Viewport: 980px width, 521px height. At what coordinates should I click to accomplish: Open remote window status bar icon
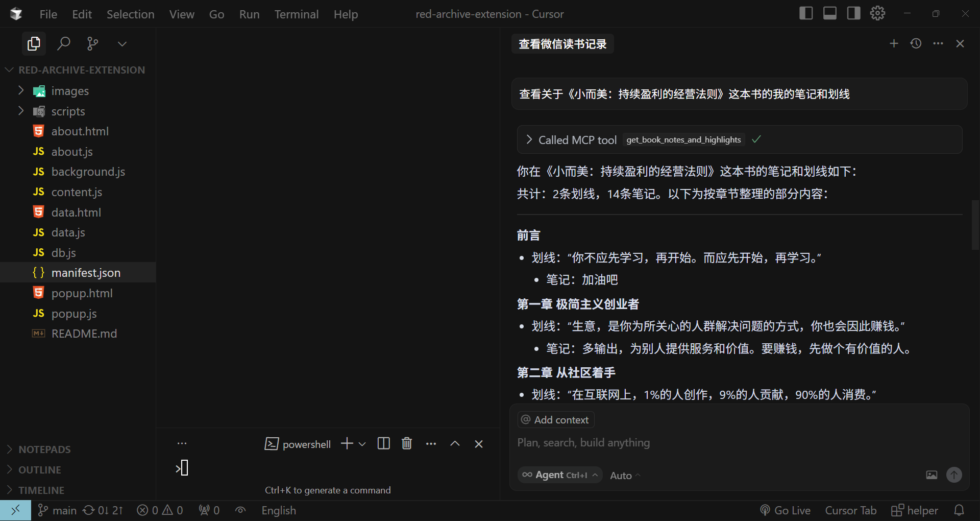pyautogui.click(x=15, y=510)
